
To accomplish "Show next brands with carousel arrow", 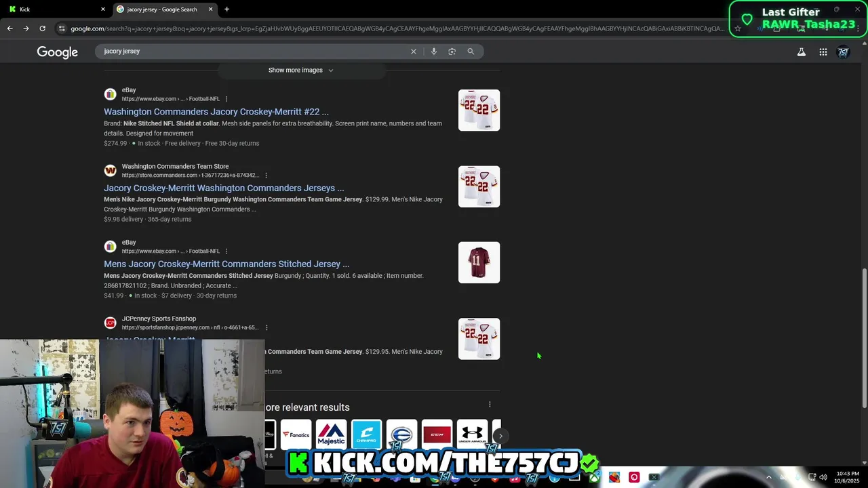I will pyautogui.click(x=500, y=436).
